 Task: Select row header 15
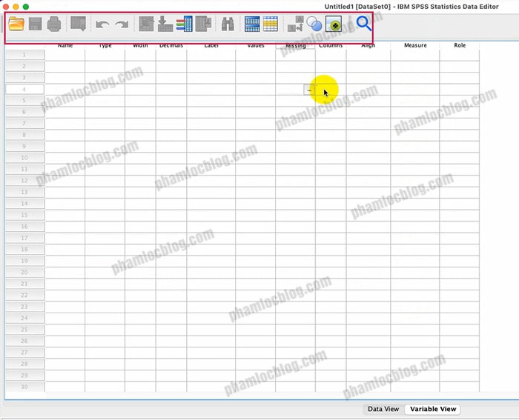point(24,216)
